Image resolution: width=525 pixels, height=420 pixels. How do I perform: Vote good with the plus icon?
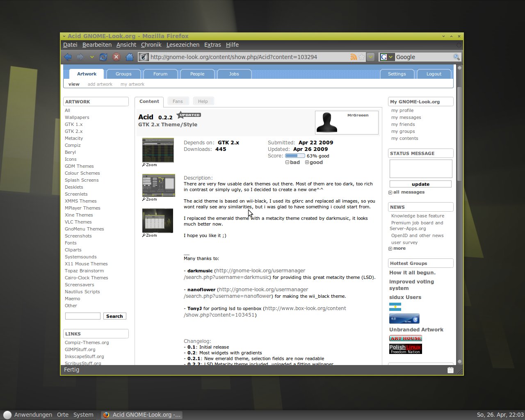[307, 162]
